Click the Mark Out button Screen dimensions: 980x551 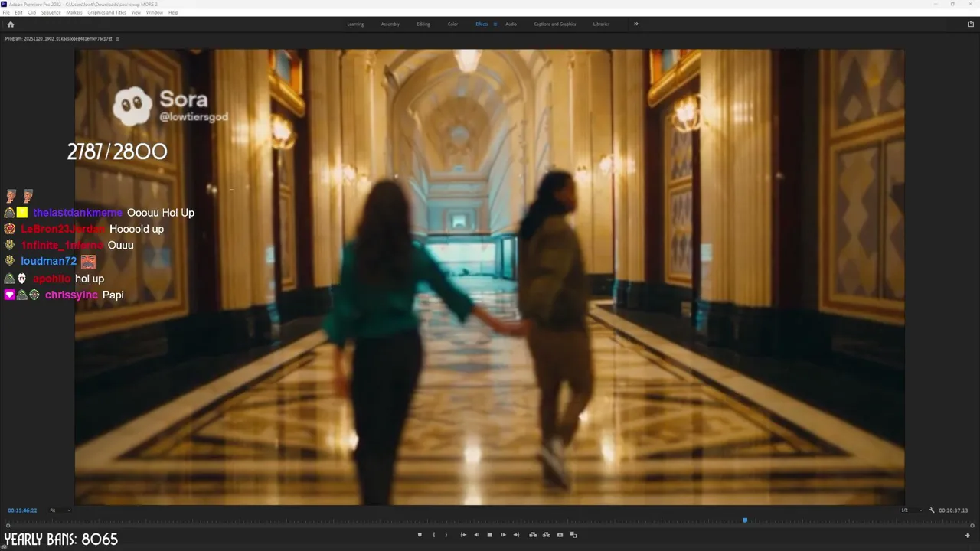coord(446,535)
